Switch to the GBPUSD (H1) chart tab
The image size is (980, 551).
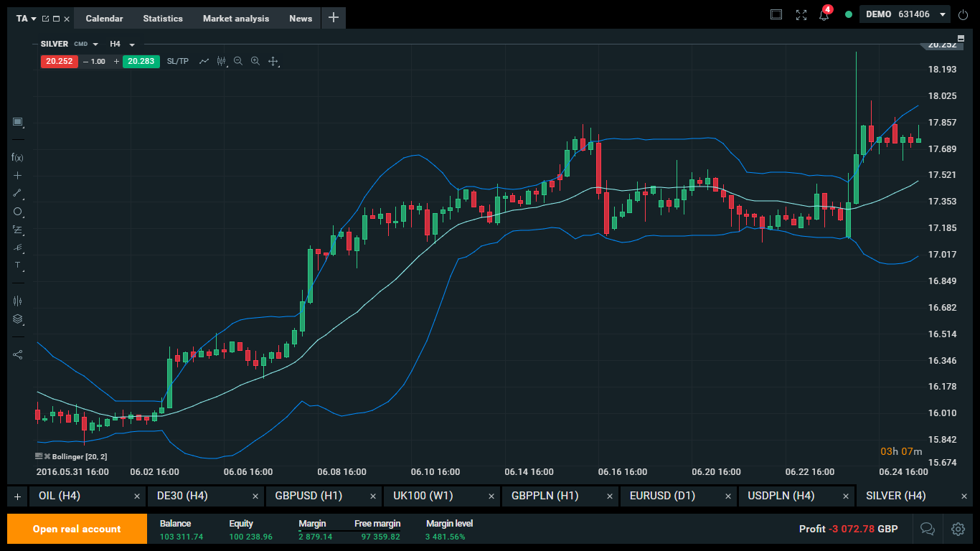308,496
